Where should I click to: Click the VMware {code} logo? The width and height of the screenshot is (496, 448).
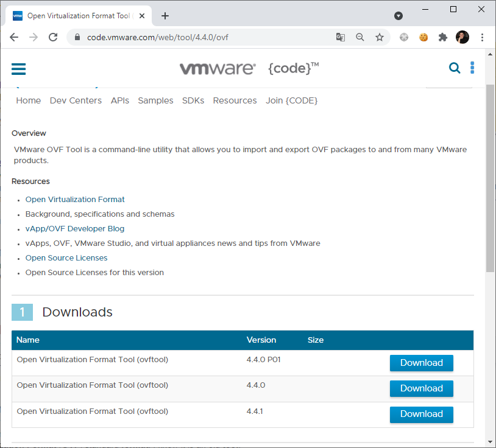click(249, 68)
